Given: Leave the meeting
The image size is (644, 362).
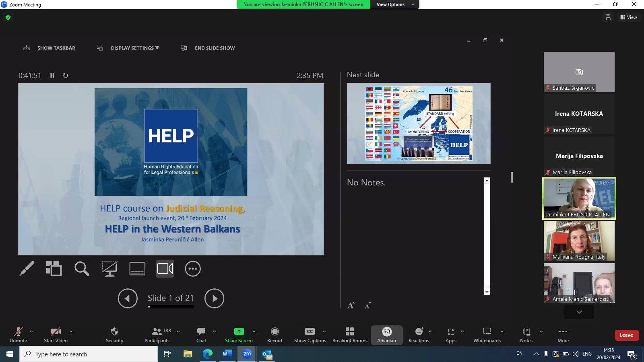Looking at the screenshot, I should coord(627,335).
